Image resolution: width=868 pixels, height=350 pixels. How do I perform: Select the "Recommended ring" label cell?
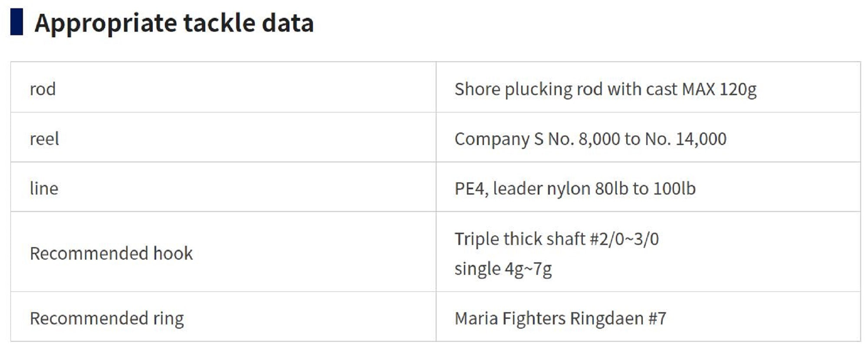coord(107,318)
